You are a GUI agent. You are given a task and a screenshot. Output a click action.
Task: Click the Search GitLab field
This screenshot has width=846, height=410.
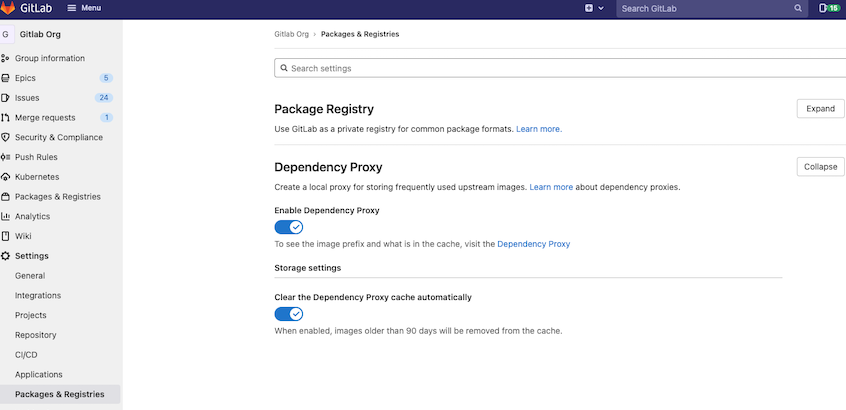(x=712, y=9)
